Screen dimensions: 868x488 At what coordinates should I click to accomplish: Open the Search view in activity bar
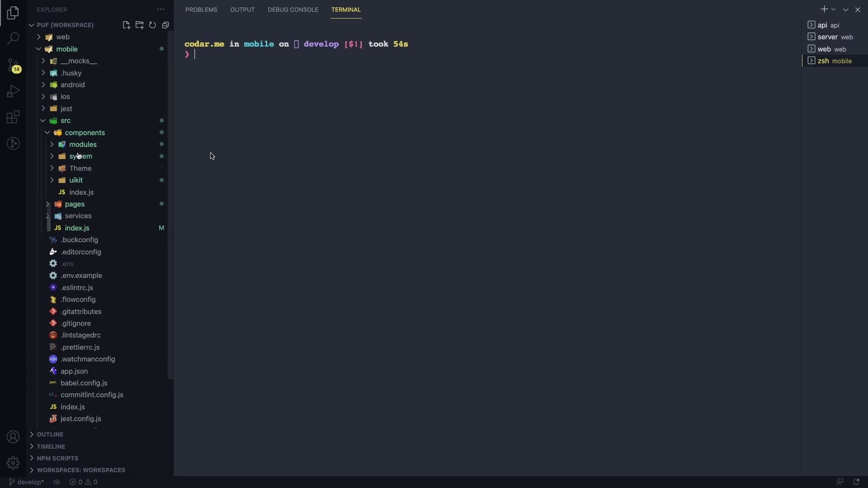click(13, 38)
